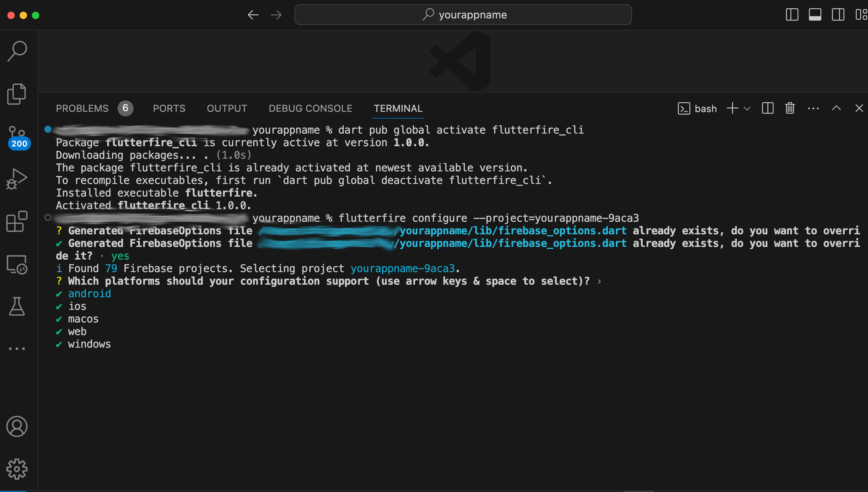This screenshot has height=492, width=868.
Task: Maximize the panel size chevron
Action: (x=836, y=108)
